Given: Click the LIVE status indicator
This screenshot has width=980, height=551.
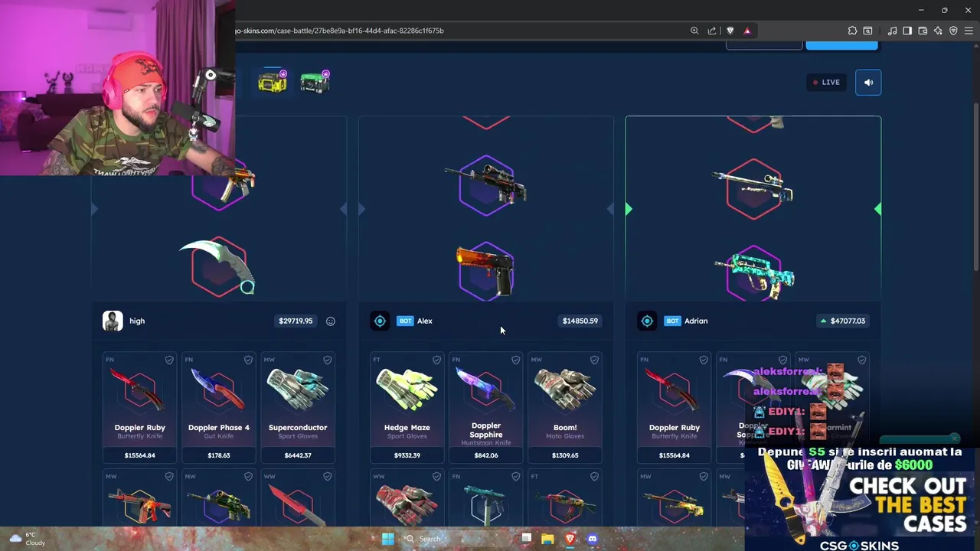Looking at the screenshot, I should pyautogui.click(x=826, y=82).
